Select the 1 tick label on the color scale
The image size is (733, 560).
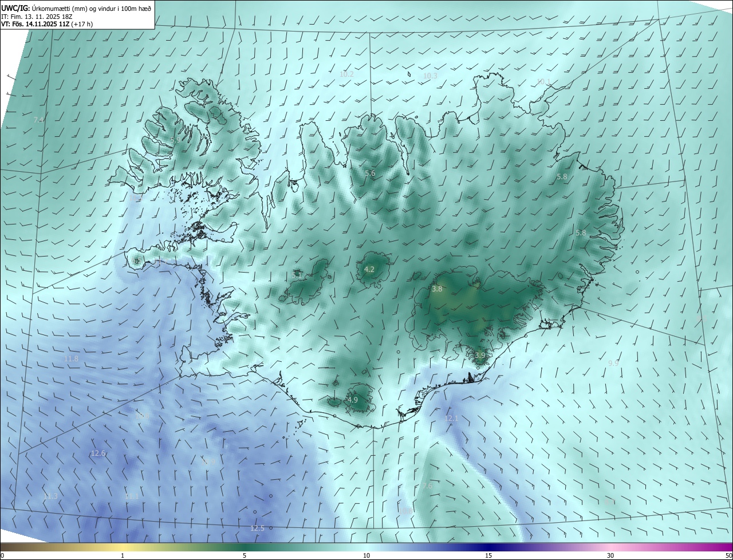tap(123, 555)
